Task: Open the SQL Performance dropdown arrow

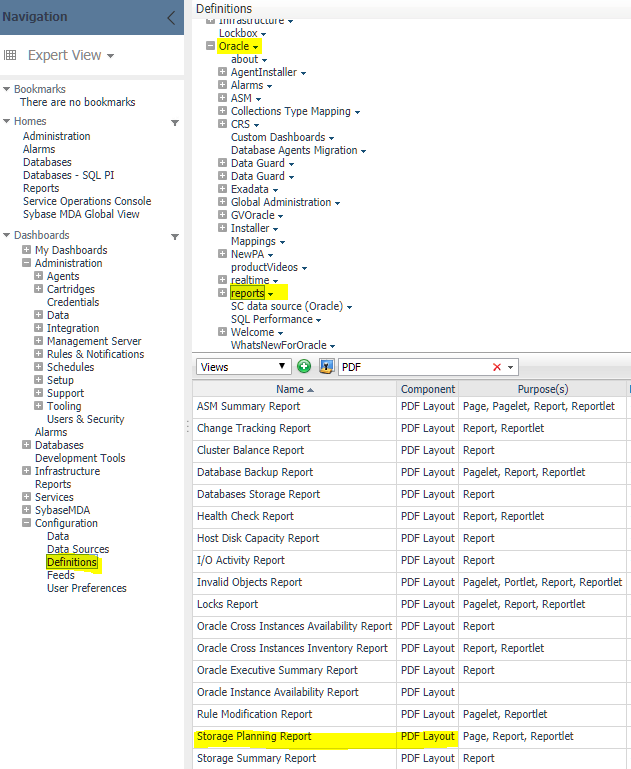Action: [318, 320]
